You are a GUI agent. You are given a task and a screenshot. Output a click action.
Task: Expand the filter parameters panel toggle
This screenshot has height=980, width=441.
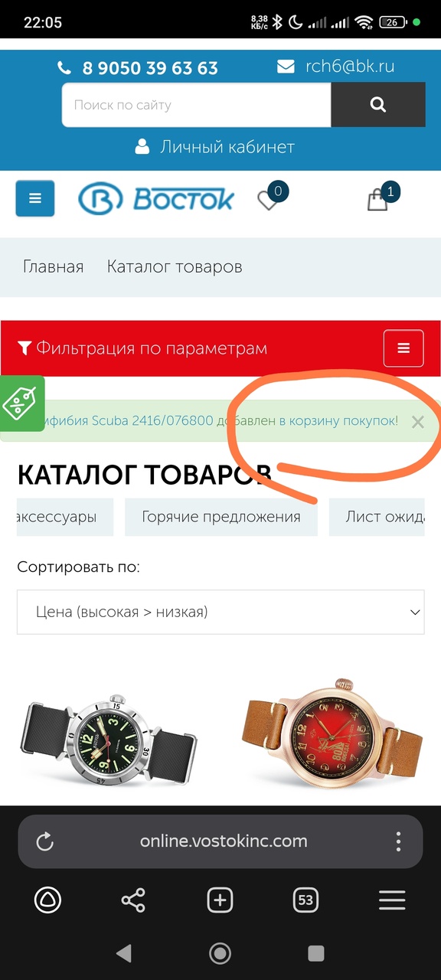(x=403, y=348)
